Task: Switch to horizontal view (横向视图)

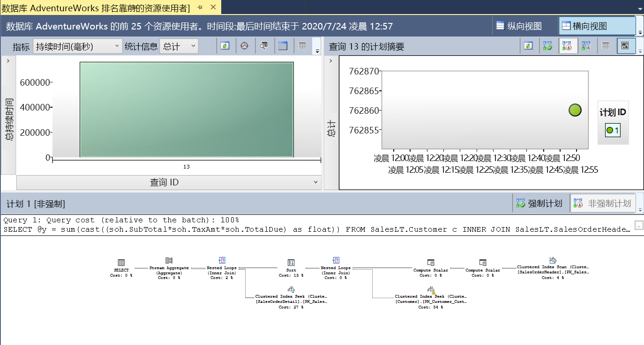Action: 597,26
